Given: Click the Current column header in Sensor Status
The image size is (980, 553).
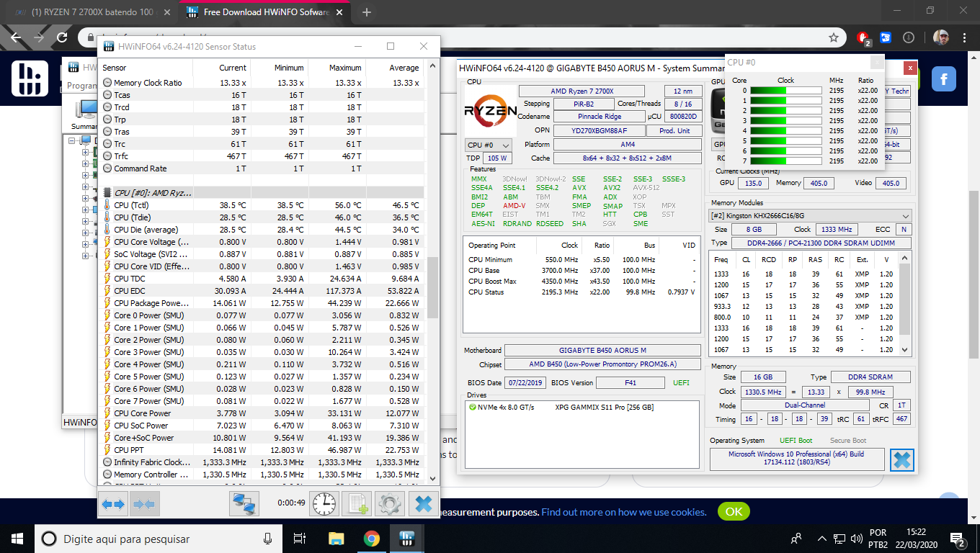Looking at the screenshot, I should tap(233, 68).
